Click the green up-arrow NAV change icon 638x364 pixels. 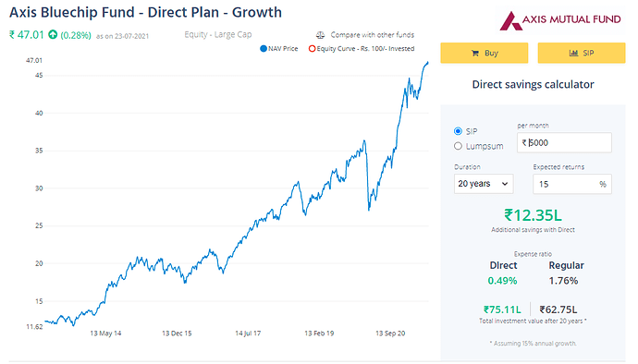(53, 34)
